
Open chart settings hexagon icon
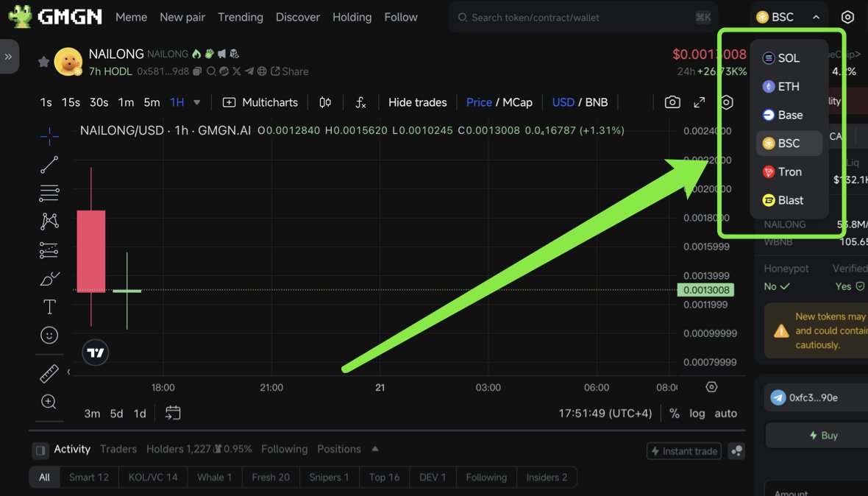coord(727,102)
